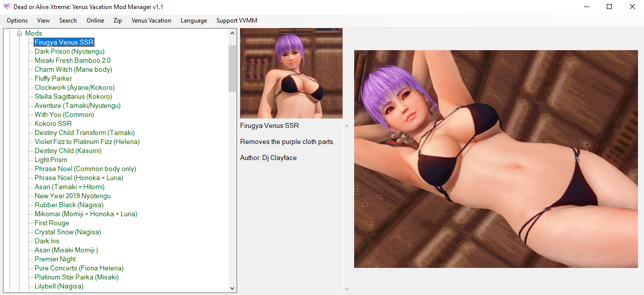Select the Light Prism mod
This screenshot has height=295, width=644.
pos(51,160)
